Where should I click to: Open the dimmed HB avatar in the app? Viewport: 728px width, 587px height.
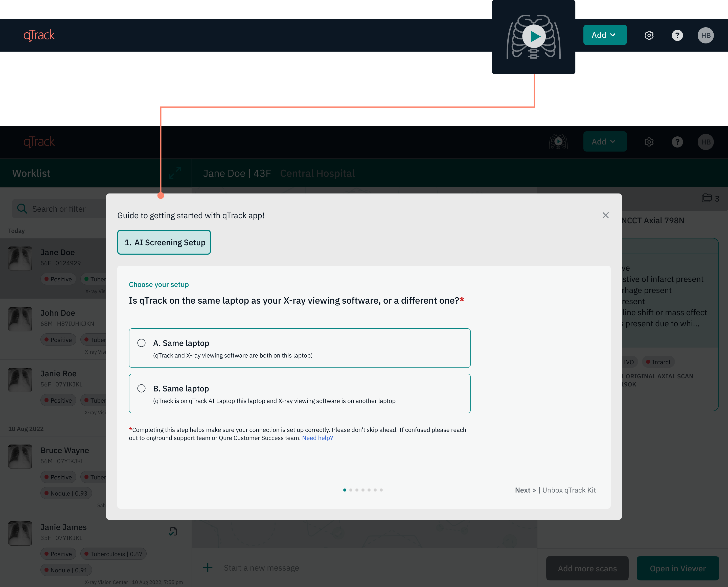pyautogui.click(x=706, y=142)
